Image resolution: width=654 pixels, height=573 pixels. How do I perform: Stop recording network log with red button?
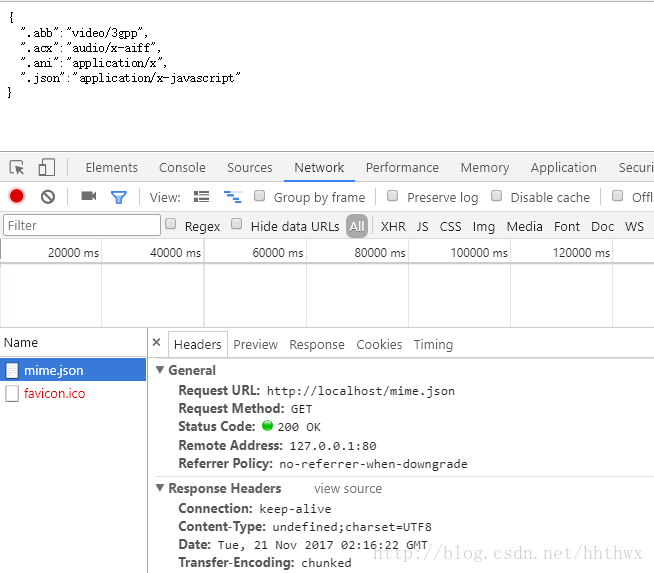(17, 196)
